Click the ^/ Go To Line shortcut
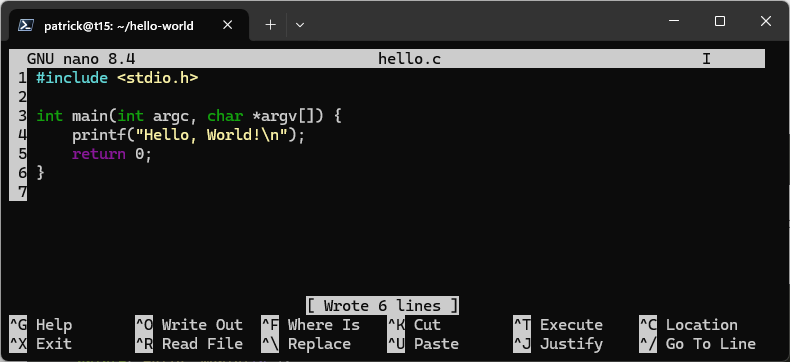Viewport: 790px width, 362px height. 698,344
